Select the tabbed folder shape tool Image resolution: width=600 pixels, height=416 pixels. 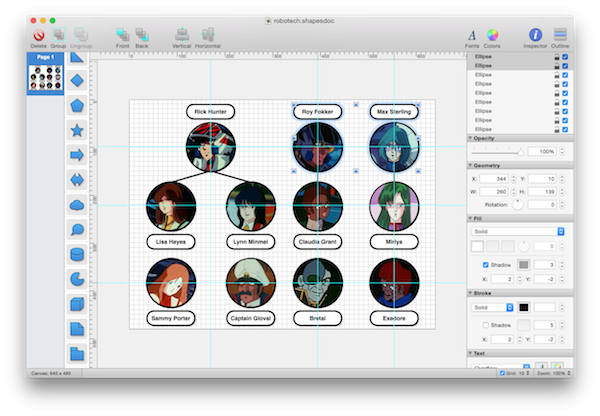77,354
